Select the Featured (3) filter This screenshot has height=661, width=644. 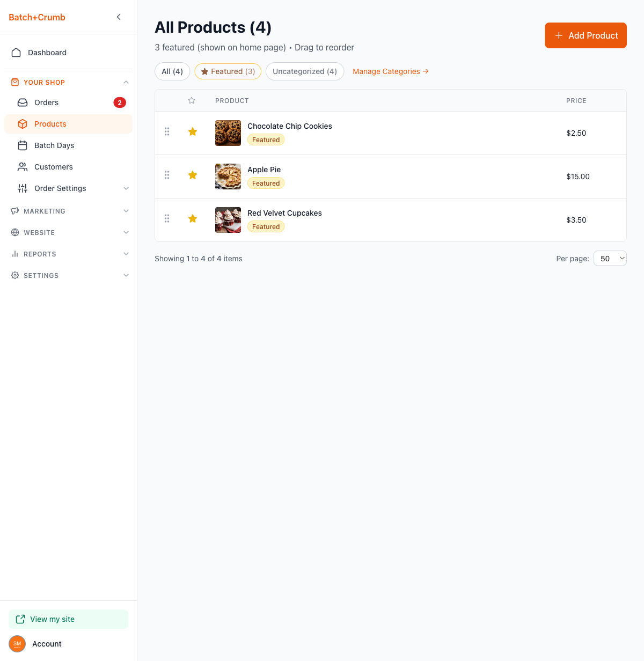point(228,71)
